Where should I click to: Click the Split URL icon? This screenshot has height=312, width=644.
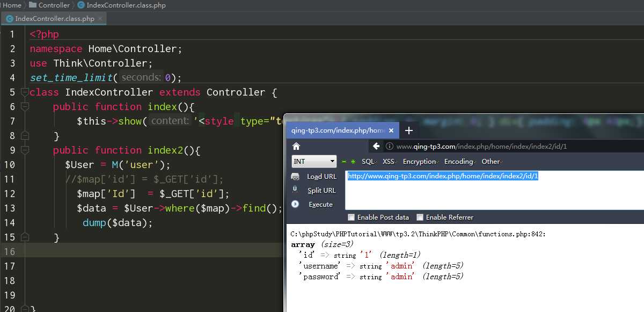point(295,190)
